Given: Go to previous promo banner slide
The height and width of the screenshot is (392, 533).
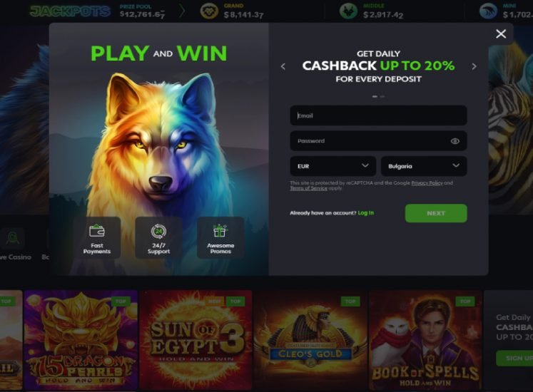Looking at the screenshot, I should pyautogui.click(x=283, y=66).
